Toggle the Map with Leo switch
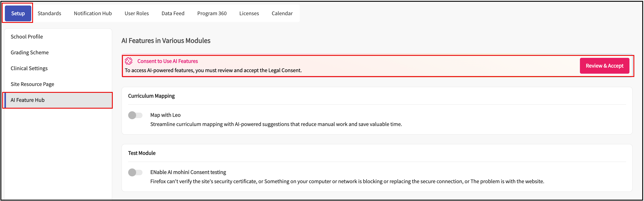This screenshot has height=201, width=644. click(135, 115)
